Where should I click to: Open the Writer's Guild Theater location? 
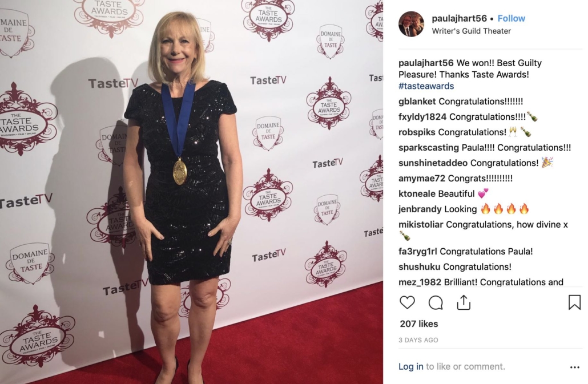(471, 31)
